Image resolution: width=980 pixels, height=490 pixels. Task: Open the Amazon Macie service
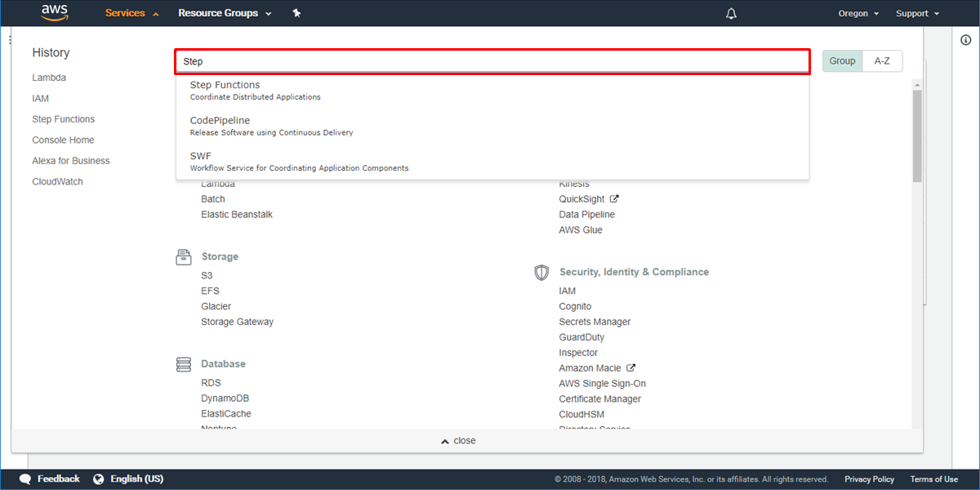(590, 368)
